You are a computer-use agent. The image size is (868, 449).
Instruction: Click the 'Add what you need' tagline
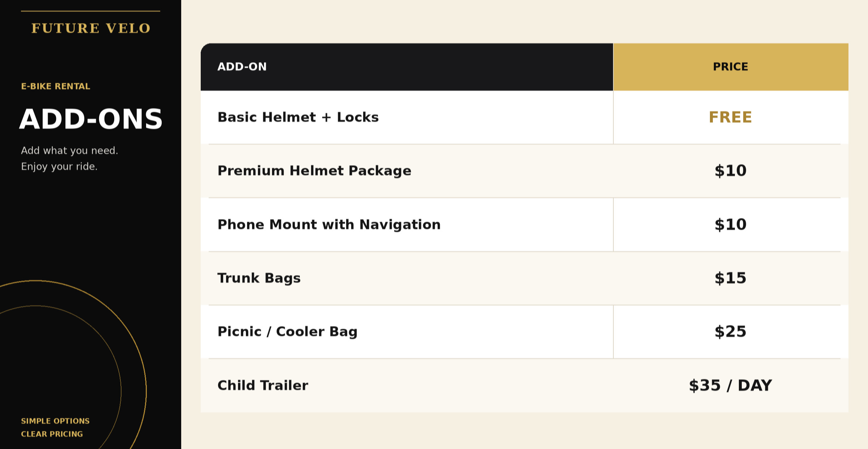coord(69,151)
